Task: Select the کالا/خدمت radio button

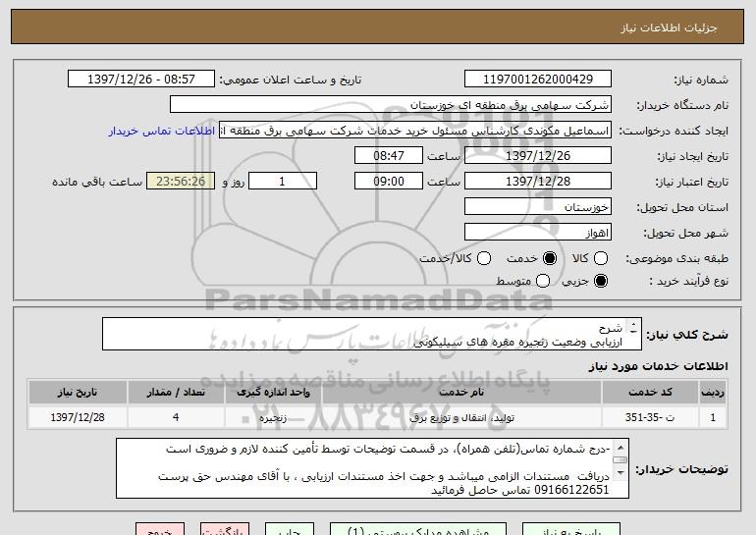Action: 484,258
